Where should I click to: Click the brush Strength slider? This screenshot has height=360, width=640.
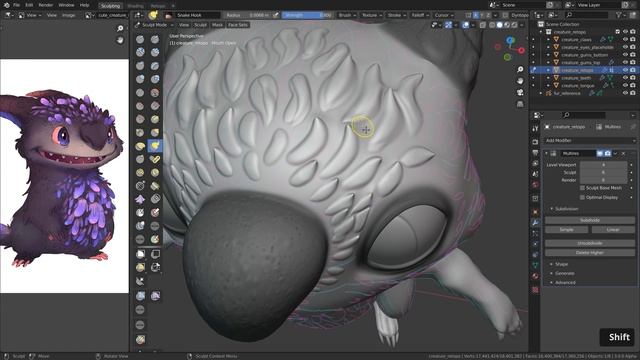307,15
